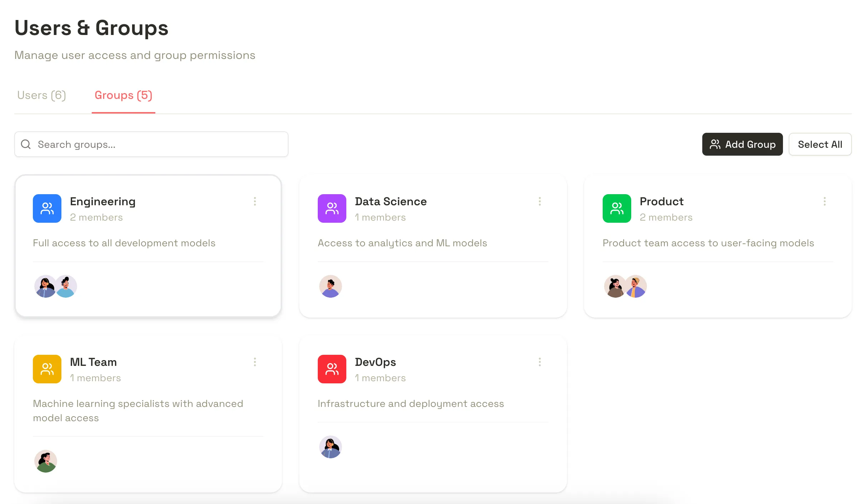The width and height of the screenshot is (864, 504).
Task: Click the blue Engineering group icon
Action: [x=47, y=208]
